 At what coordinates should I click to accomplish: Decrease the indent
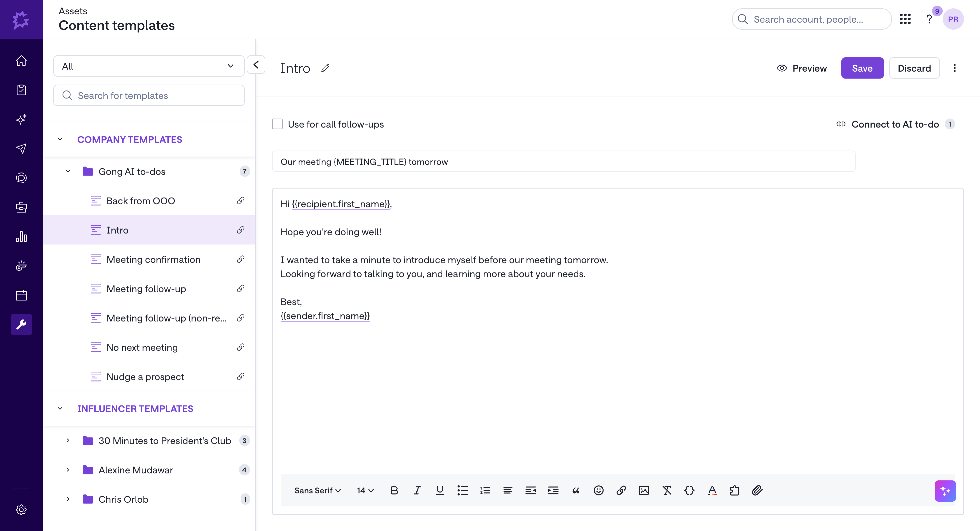click(530, 490)
